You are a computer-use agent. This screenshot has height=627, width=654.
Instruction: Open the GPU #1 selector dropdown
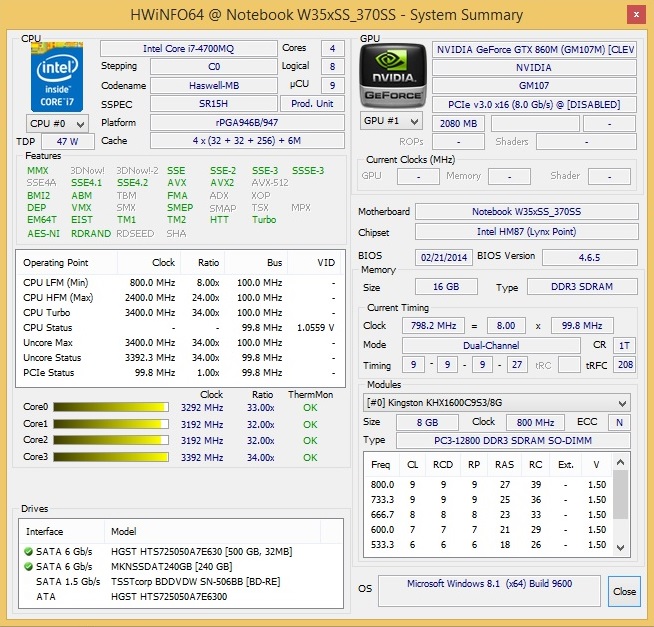(391, 121)
